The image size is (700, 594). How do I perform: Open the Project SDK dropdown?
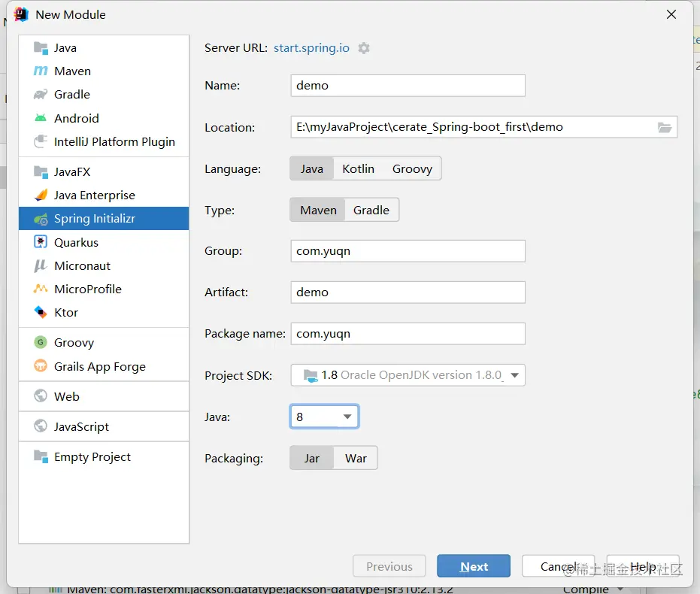click(x=515, y=374)
